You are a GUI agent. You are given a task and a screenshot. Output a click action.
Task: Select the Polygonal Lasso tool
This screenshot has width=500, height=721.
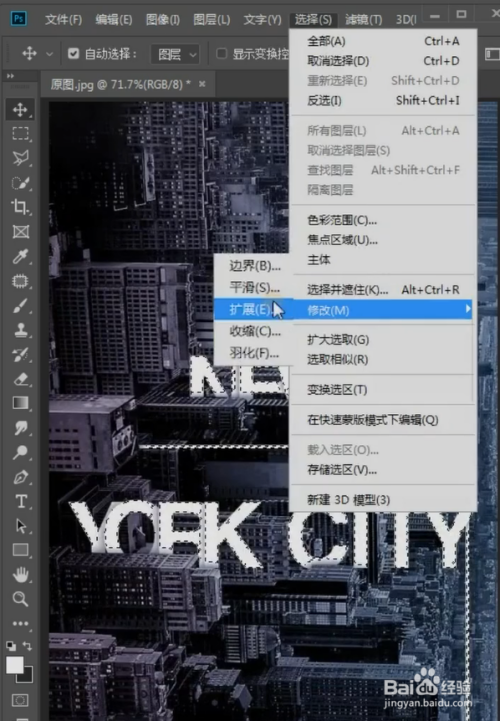[x=20, y=158]
